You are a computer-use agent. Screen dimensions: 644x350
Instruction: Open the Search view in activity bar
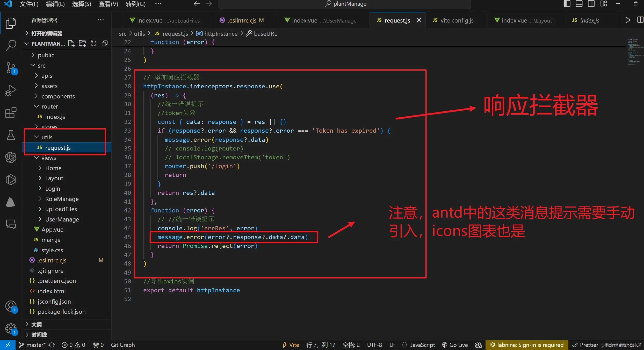pyautogui.click(x=11, y=45)
